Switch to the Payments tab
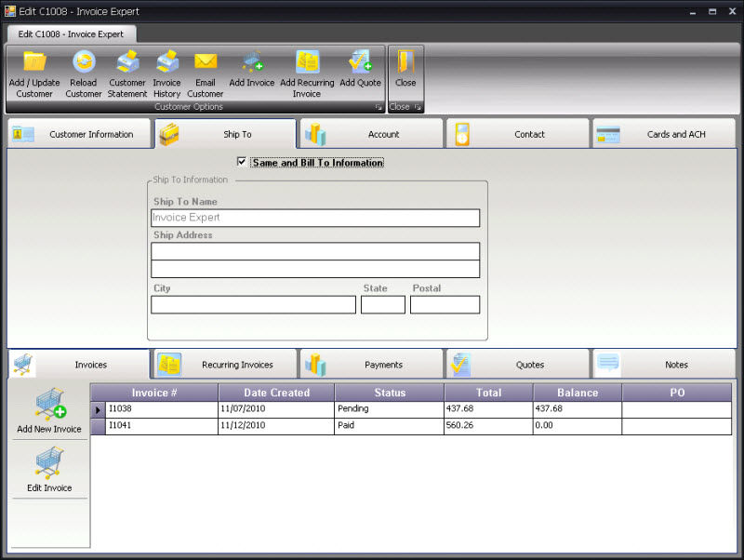The height and width of the screenshot is (560, 744). click(x=371, y=365)
